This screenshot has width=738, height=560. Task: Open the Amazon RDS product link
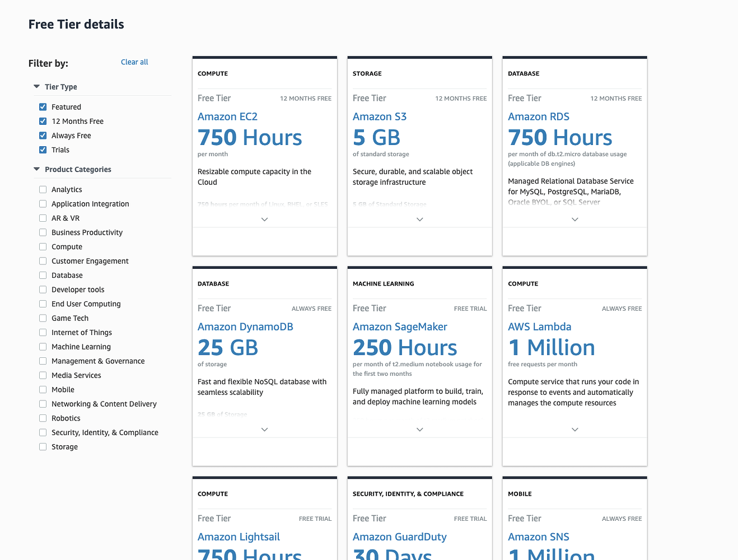tap(539, 116)
